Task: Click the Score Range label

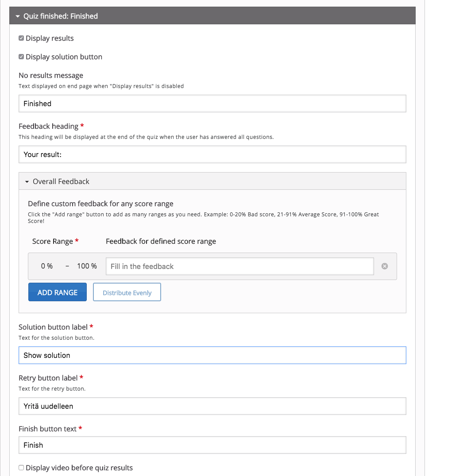Action: click(x=53, y=242)
